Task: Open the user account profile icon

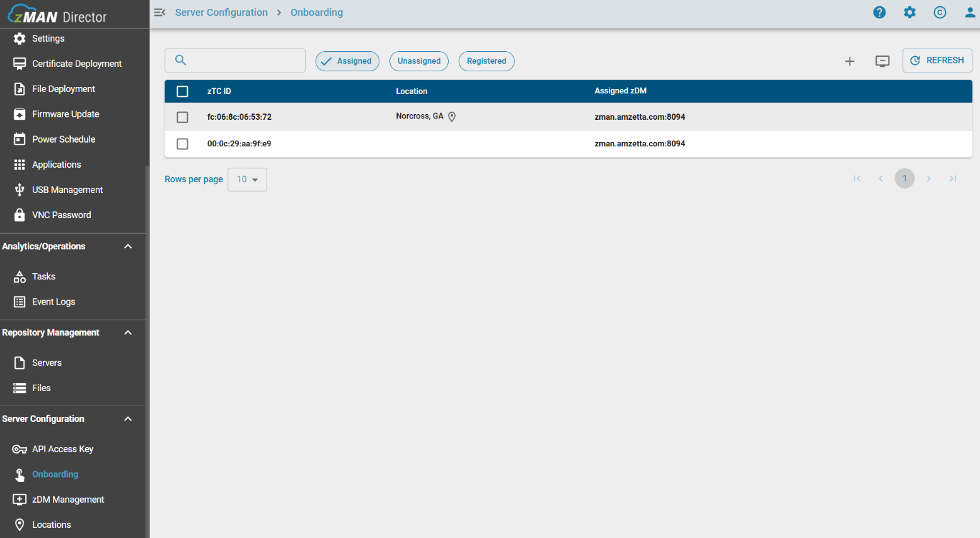Action: tap(969, 13)
